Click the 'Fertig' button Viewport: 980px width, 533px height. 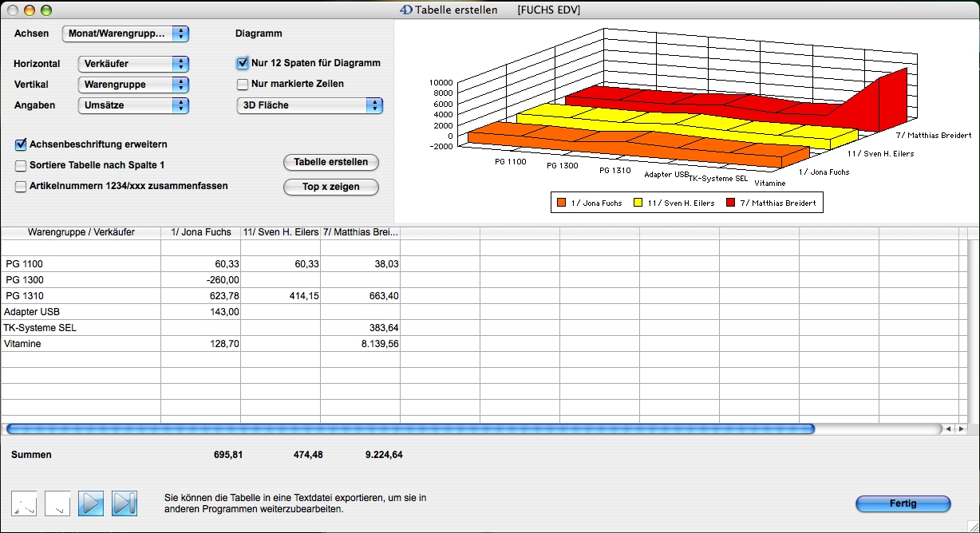903,504
